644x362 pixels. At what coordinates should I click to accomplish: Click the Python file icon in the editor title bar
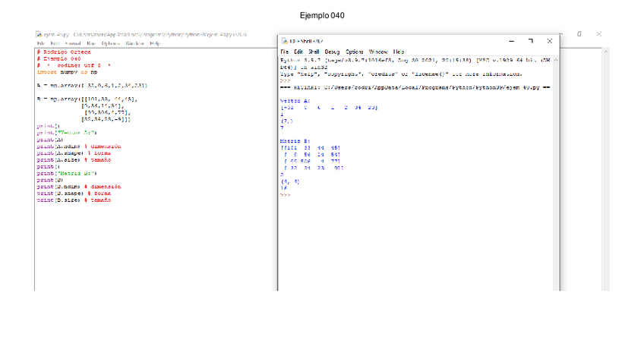39,34
